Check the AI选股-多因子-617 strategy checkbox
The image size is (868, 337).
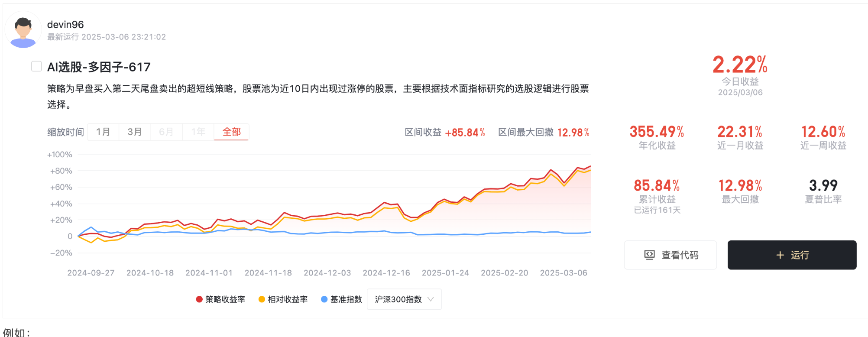36,66
